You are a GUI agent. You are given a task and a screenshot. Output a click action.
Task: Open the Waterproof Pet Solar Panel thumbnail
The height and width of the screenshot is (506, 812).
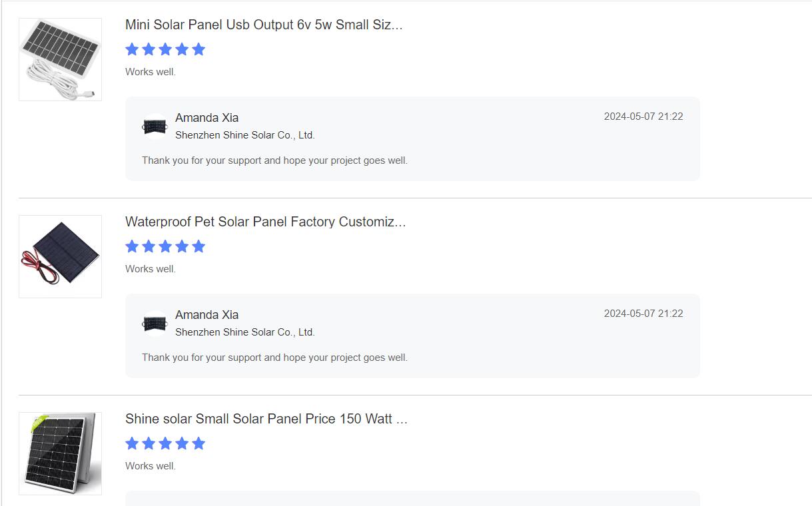pyautogui.click(x=60, y=256)
